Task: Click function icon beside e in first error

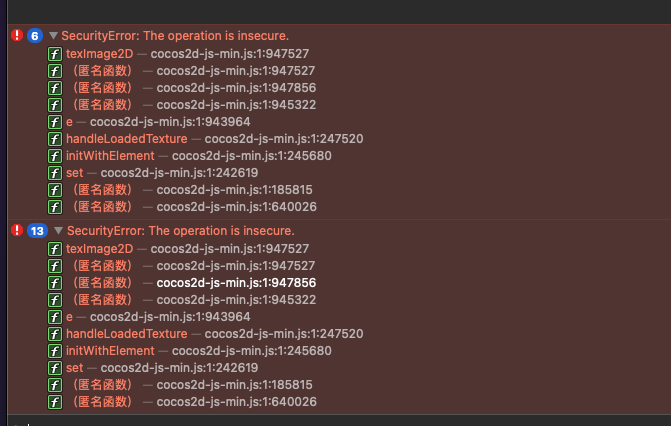Action: (55, 122)
